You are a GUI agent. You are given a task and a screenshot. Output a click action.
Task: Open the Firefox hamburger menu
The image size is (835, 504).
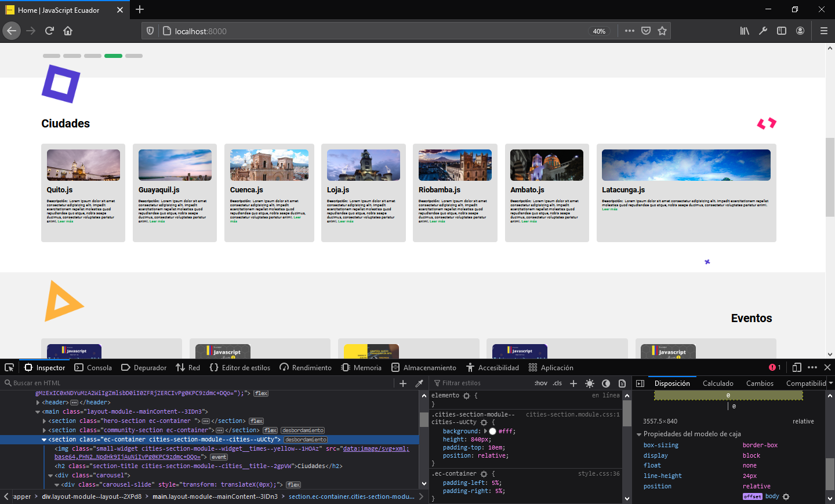tap(823, 31)
